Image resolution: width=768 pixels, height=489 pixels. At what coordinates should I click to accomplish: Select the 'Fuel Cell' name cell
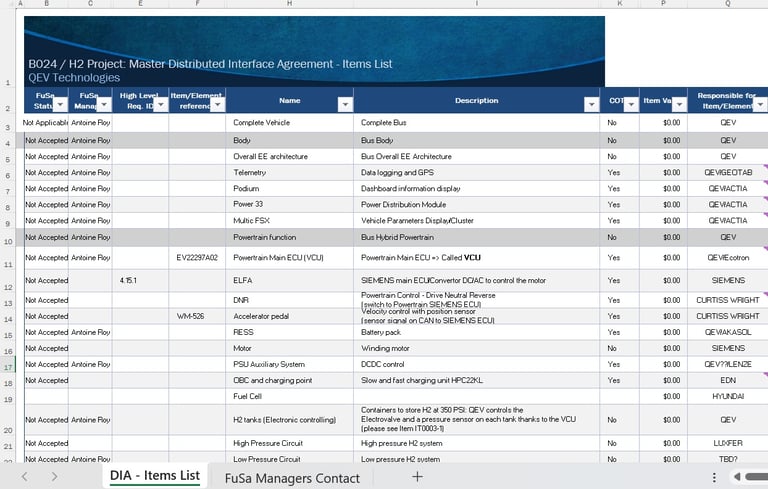pos(289,396)
